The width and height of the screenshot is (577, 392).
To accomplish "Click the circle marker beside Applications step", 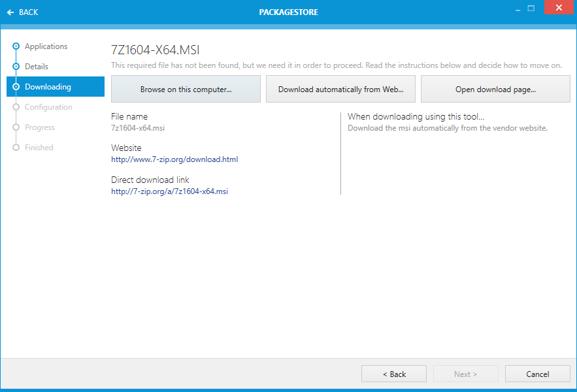I will click(x=16, y=46).
